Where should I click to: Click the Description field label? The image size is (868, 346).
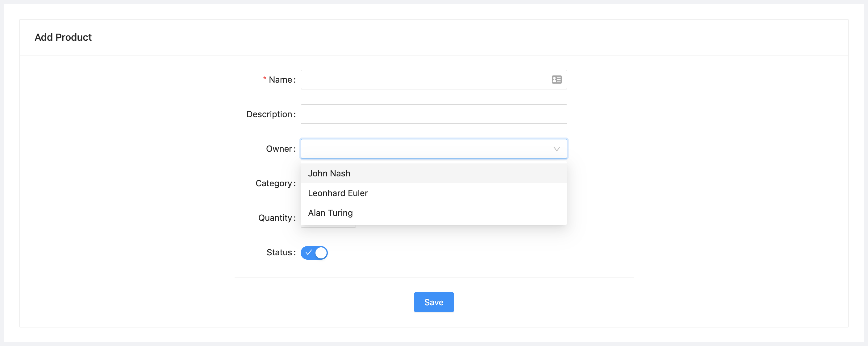269,114
